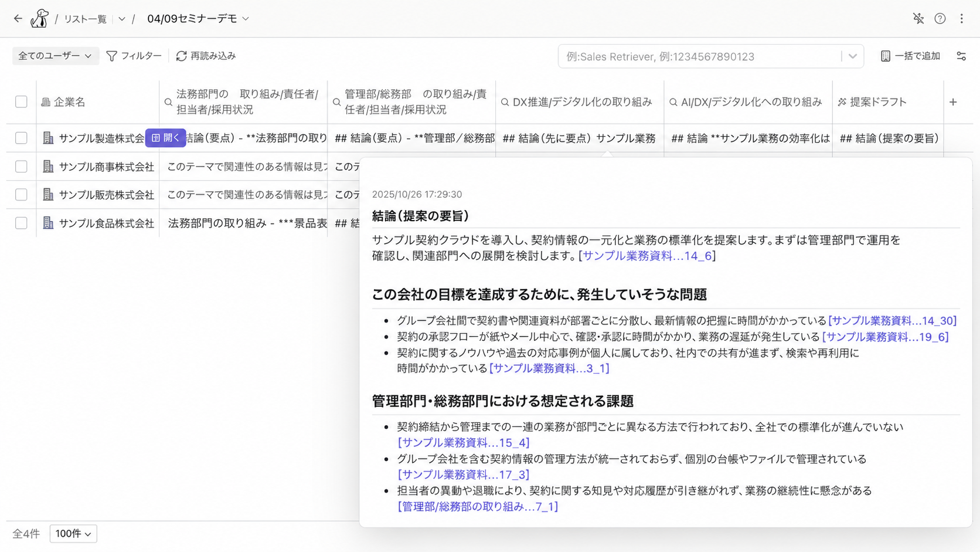Click the 2025/10/26 17:29:30 timestamp
The image size is (980, 552).
[417, 194]
